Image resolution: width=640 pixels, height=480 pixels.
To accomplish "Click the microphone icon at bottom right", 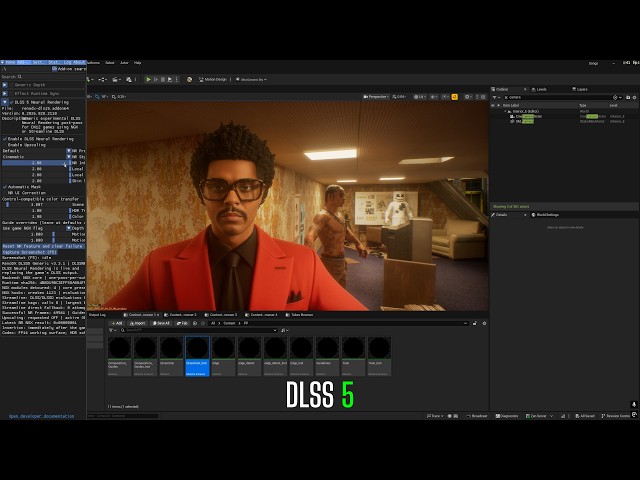I will 634,404.
